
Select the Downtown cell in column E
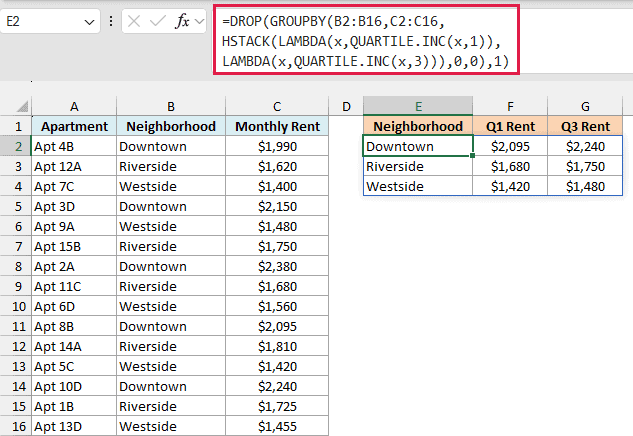418,146
